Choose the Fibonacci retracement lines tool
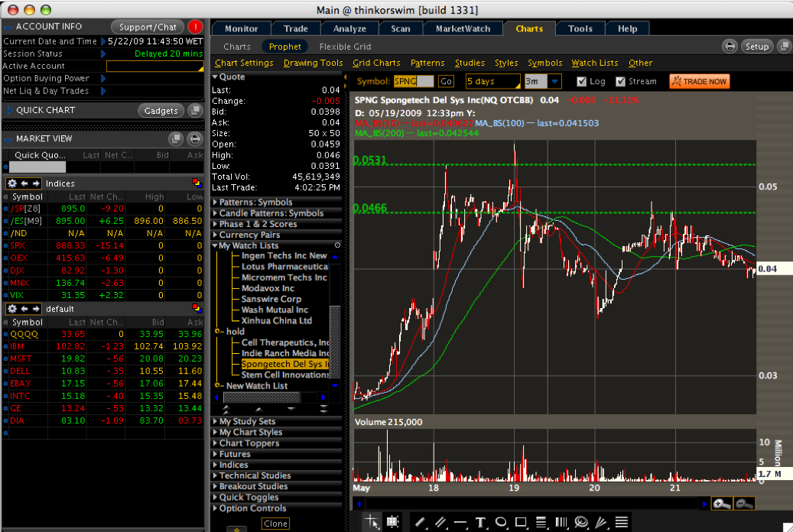 [x=541, y=522]
